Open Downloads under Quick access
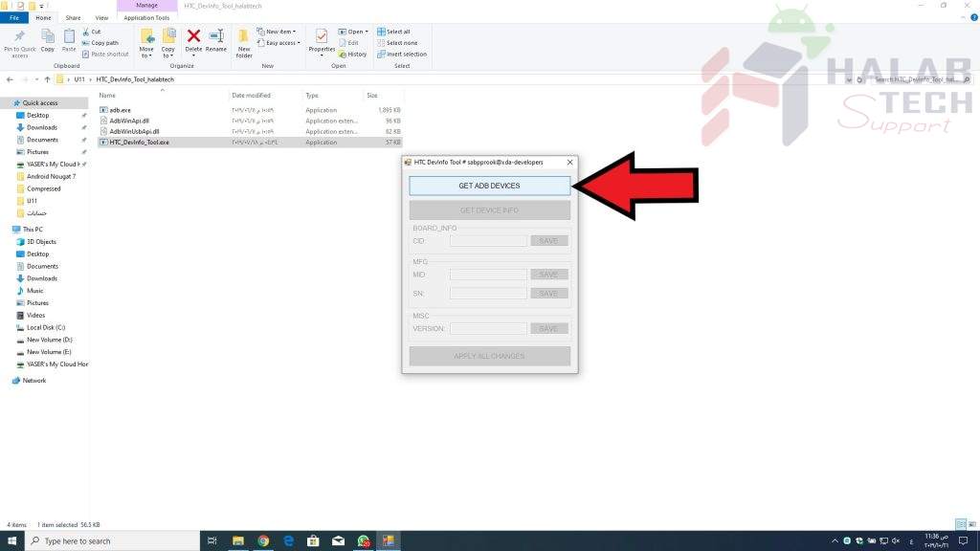 (x=42, y=127)
